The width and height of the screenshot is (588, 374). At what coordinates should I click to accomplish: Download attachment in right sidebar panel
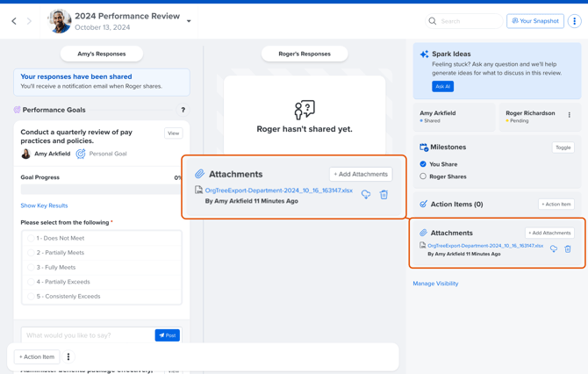(554, 249)
